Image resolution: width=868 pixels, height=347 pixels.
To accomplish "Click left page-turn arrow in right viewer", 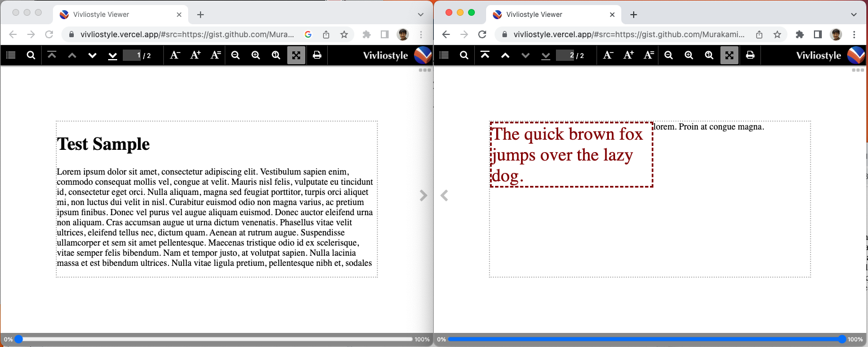I will [x=444, y=195].
